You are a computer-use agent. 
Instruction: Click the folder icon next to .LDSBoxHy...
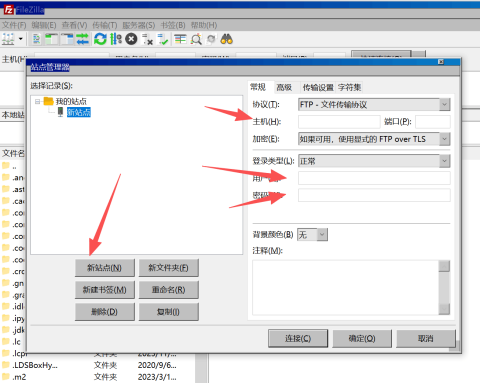(x=6, y=365)
